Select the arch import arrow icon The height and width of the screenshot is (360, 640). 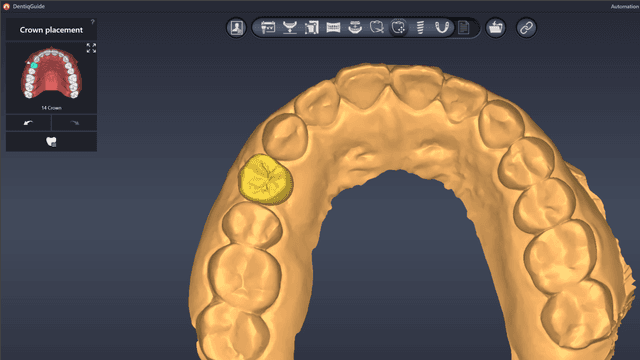290,28
